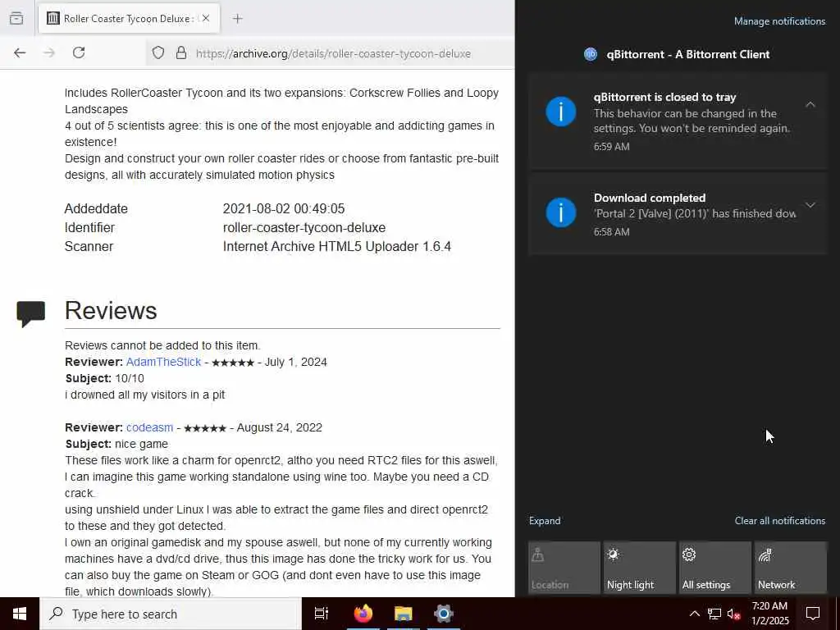
Task: Click 'Internet Archive HTML5 Uploader 1.6.4' text
Action: (x=337, y=246)
